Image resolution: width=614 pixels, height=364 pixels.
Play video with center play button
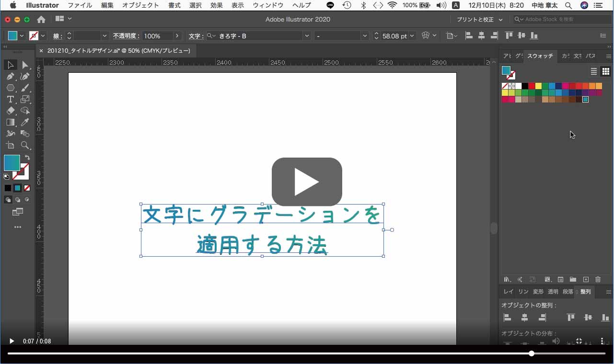307,182
